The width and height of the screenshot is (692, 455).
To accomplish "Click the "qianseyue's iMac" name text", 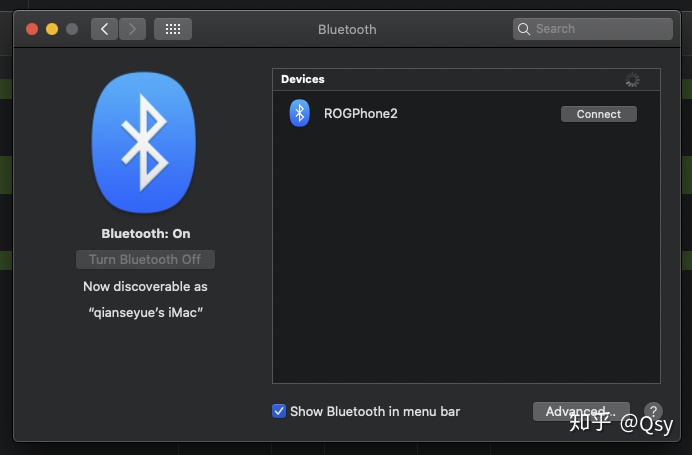I will click(145, 312).
